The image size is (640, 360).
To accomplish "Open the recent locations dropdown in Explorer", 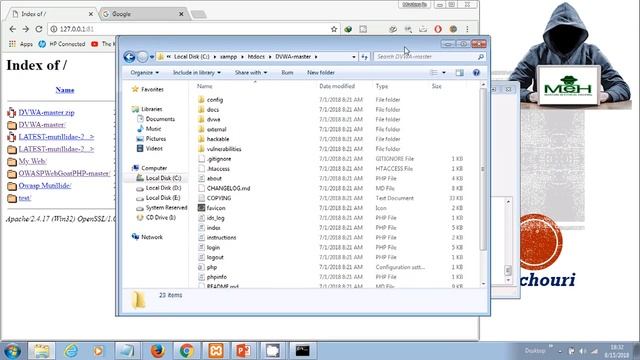I will coord(152,57).
